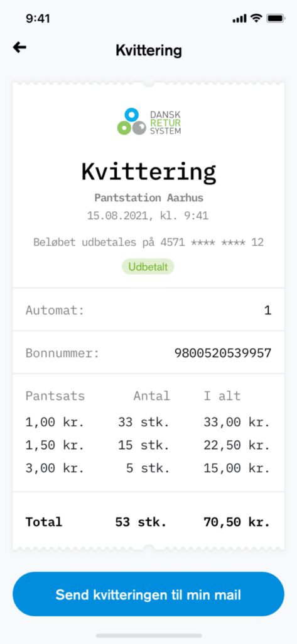Select the Kvittering header title
The width and height of the screenshot is (297, 644).
click(148, 51)
